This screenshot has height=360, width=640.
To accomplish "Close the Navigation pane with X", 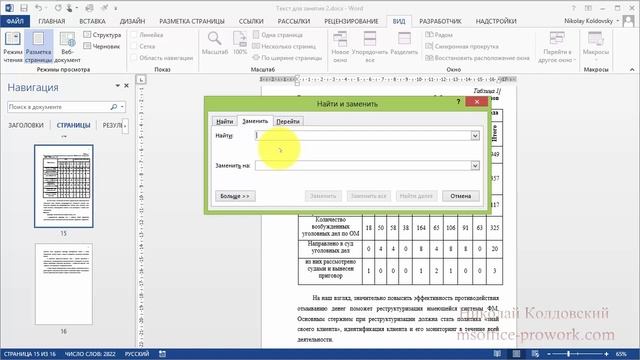I will click(x=127, y=86).
